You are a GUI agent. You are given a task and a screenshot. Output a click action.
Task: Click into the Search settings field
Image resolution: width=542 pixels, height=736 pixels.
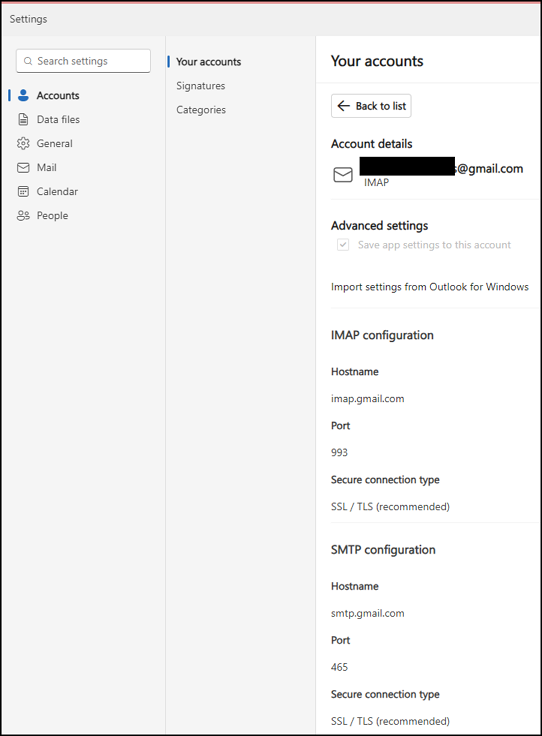[84, 61]
